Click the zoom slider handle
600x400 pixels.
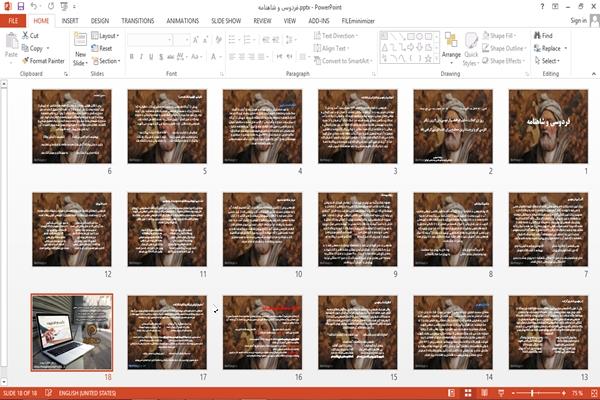tap(532, 393)
